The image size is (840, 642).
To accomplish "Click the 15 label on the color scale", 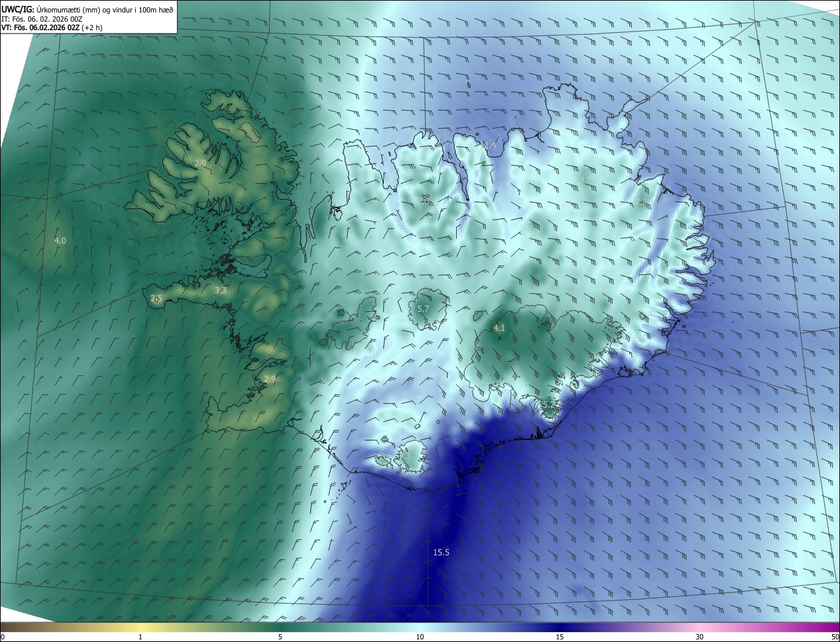I will [560, 637].
